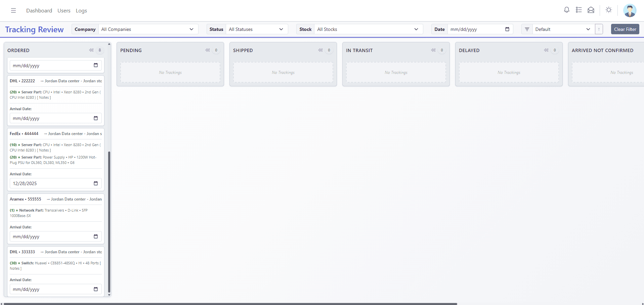Open the hamburger sidebar menu
The height and width of the screenshot is (305, 644).
pyautogui.click(x=13, y=10)
